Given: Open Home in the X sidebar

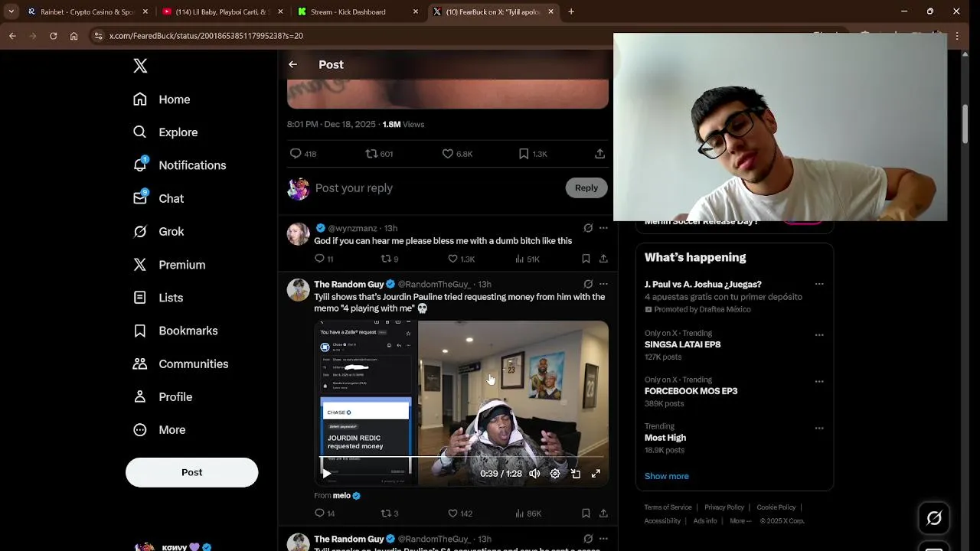Looking at the screenshot, I should tap(162, 99).
